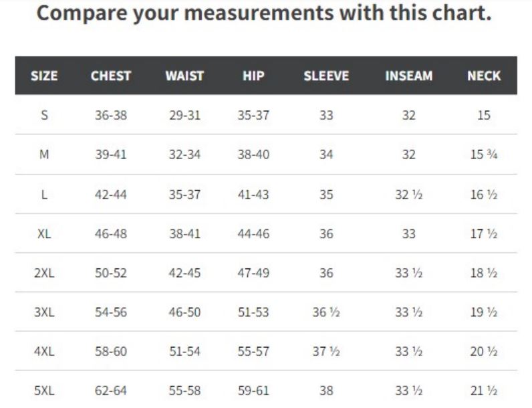Viewport: 532px width, 408px height.
Task: Click chest value 42-44 in L row
Action: (110, 195)
